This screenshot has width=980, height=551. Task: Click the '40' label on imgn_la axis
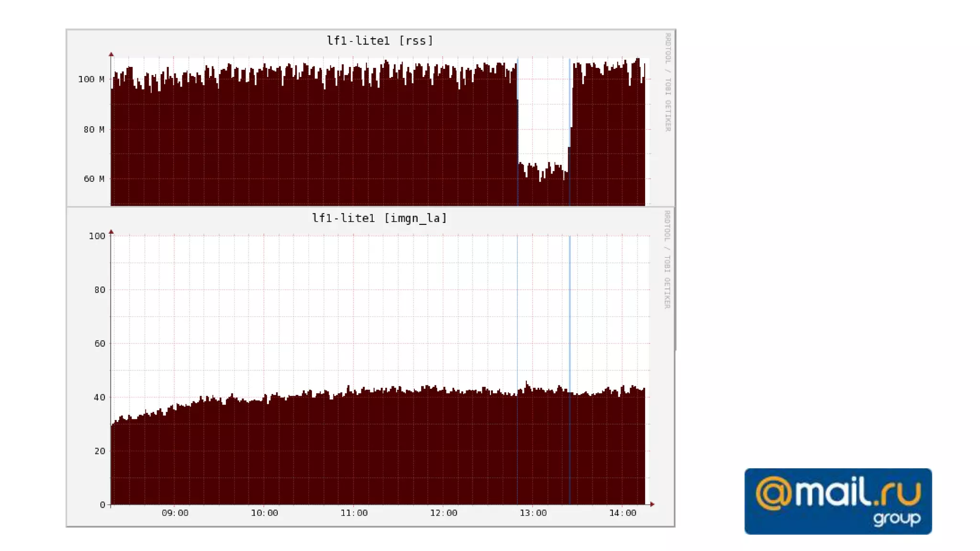coord(99,397)
